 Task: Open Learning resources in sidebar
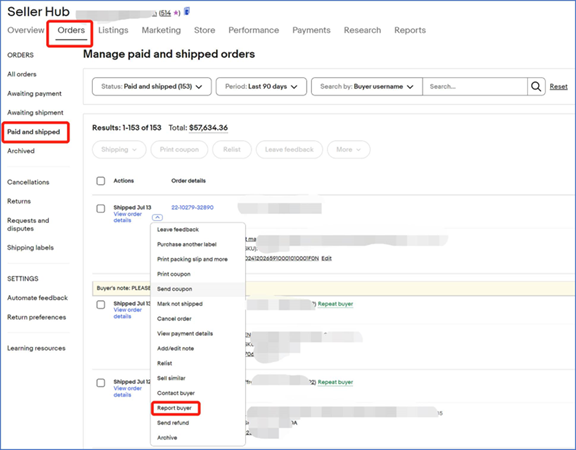36,348
